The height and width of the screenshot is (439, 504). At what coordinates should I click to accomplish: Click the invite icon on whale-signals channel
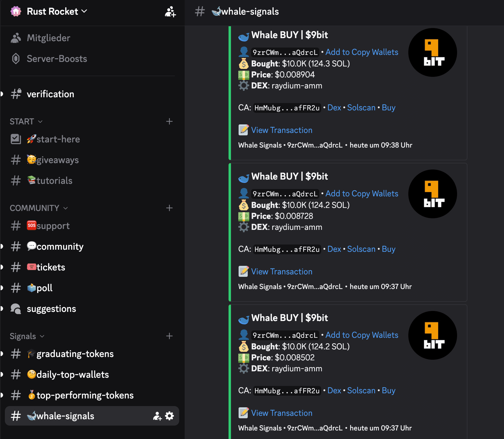coord(157,416)
